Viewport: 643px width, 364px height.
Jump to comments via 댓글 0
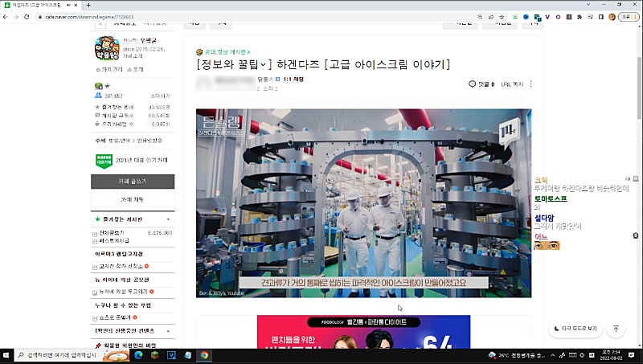pos(481,84)
